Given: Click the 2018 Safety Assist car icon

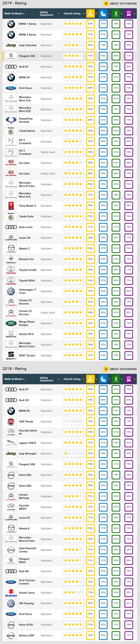Looking at the screenshot, I should point(129,379).
